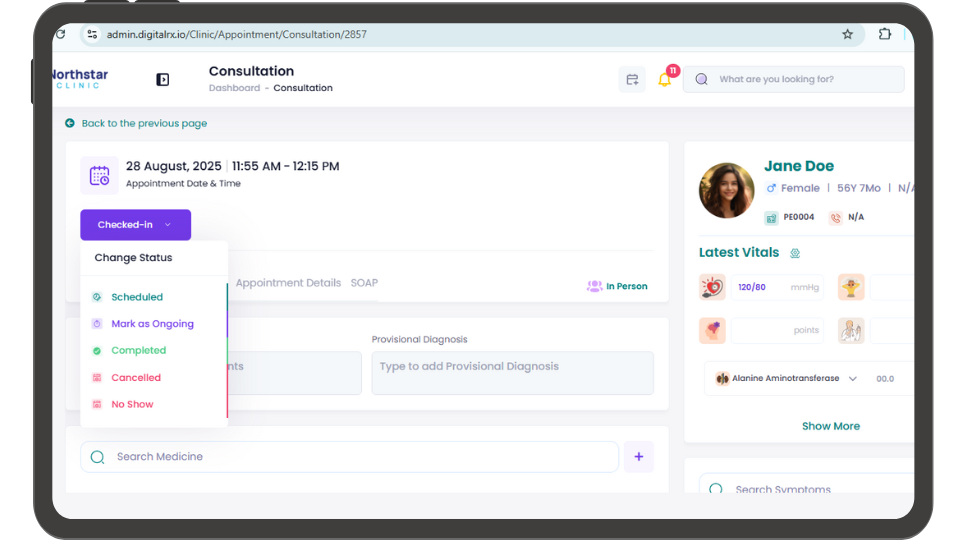
Task: Click the Alanine Aminotransferase kidney icon
Action: 722,378
